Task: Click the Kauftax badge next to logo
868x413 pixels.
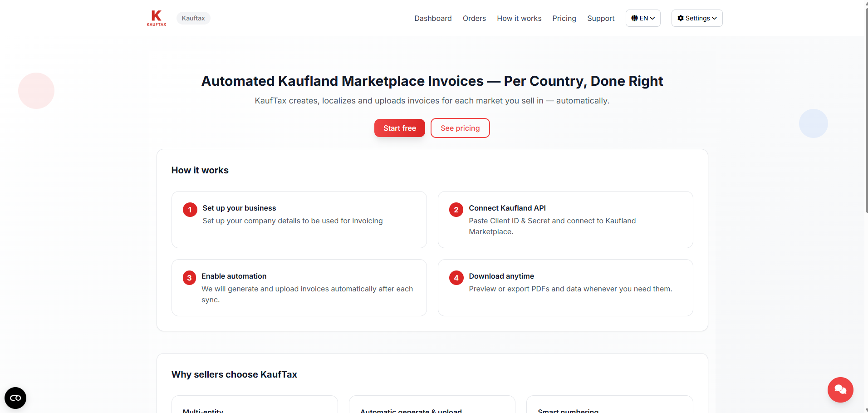Action: coord(193,18)
